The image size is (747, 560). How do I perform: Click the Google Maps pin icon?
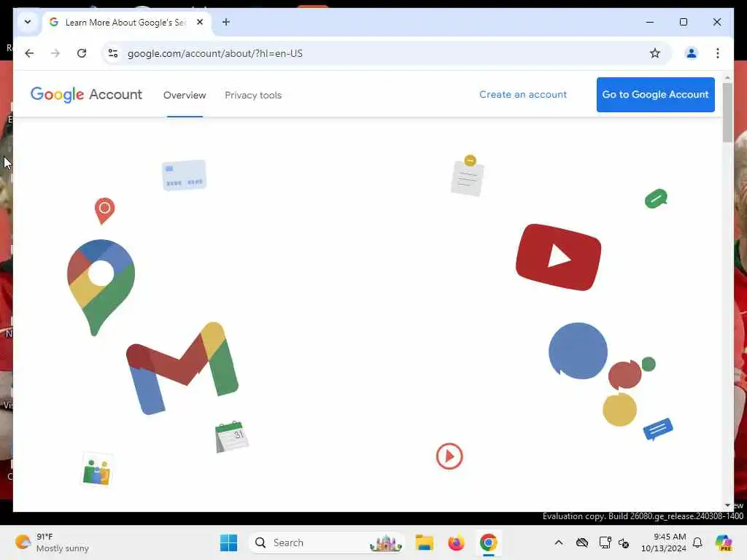click(x=101, y=287)
